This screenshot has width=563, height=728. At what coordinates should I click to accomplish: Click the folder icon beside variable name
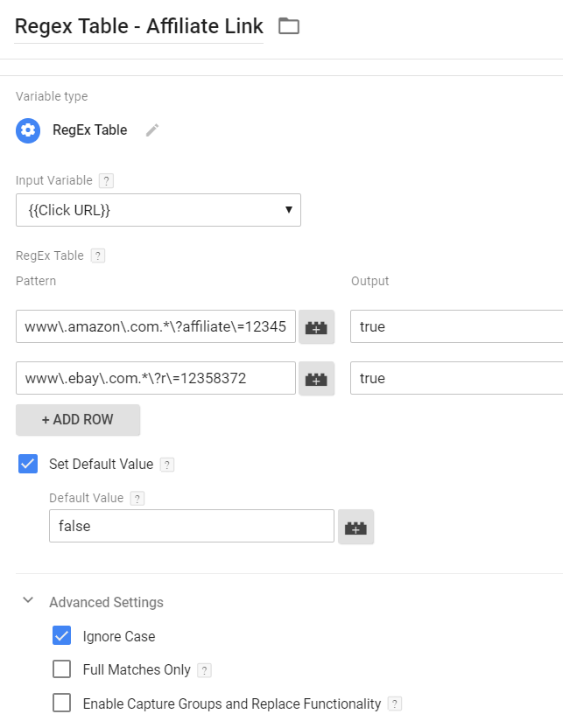pos(288,26)
